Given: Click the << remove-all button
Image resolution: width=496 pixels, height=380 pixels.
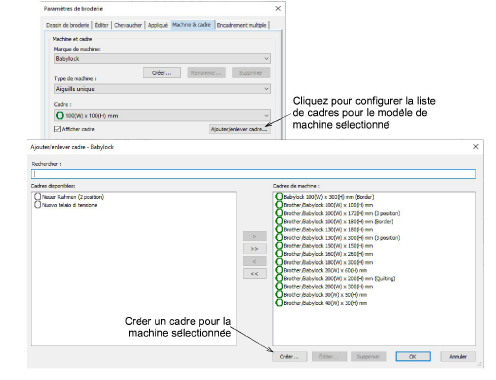Looking at the screenshot, I should point(255,274).
